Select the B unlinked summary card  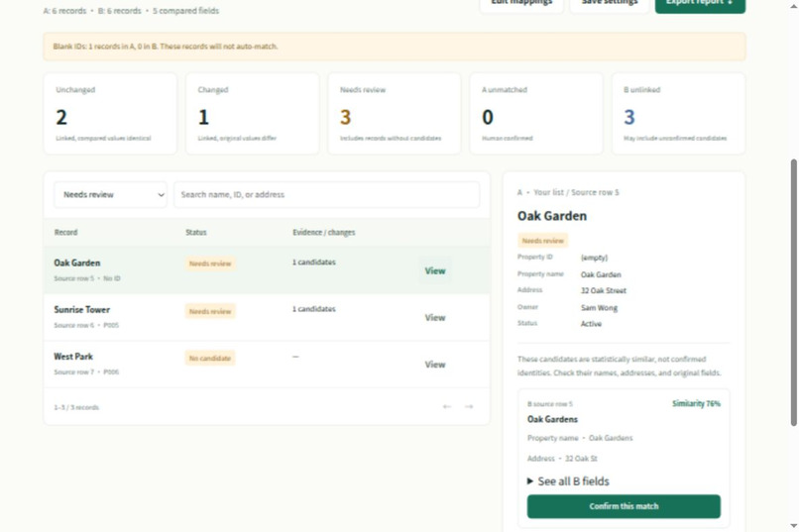click(678, 114)
